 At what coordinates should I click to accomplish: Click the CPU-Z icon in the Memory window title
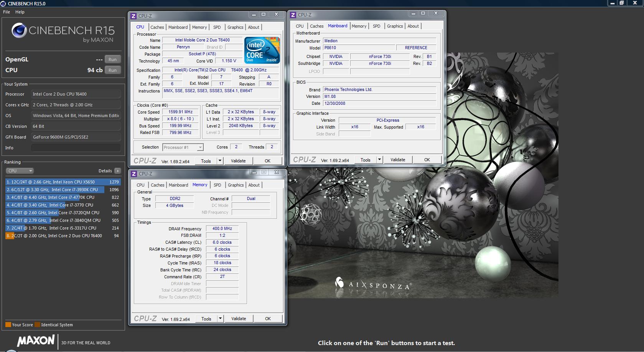coord(134,174)
